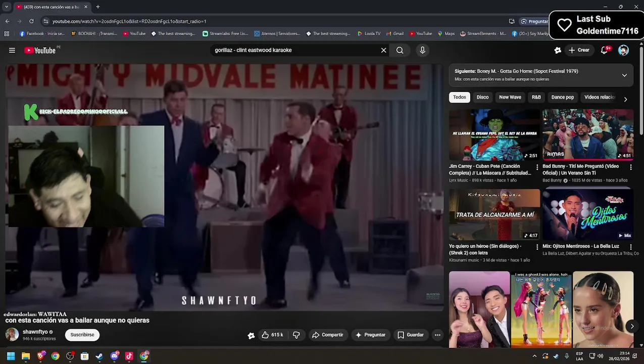Select the R&B filter chip
The width and height of the screenshot is (644, 364).
click(536, 97)
